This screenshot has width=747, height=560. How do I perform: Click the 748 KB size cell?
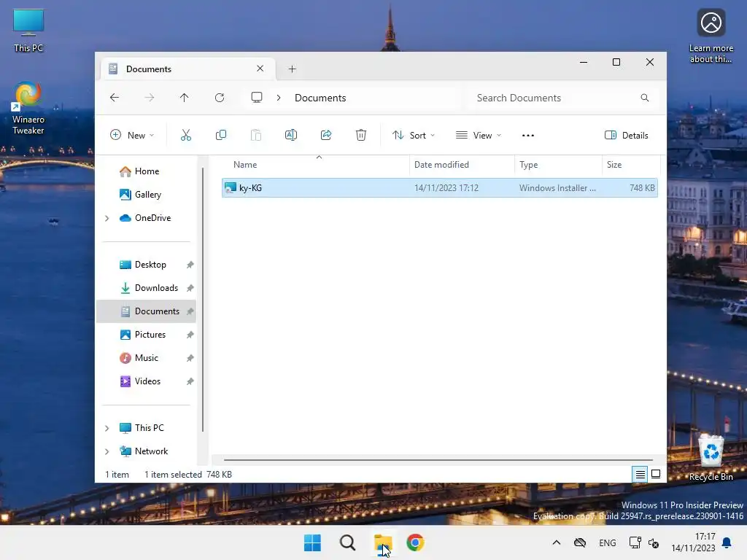coord(642,188)
